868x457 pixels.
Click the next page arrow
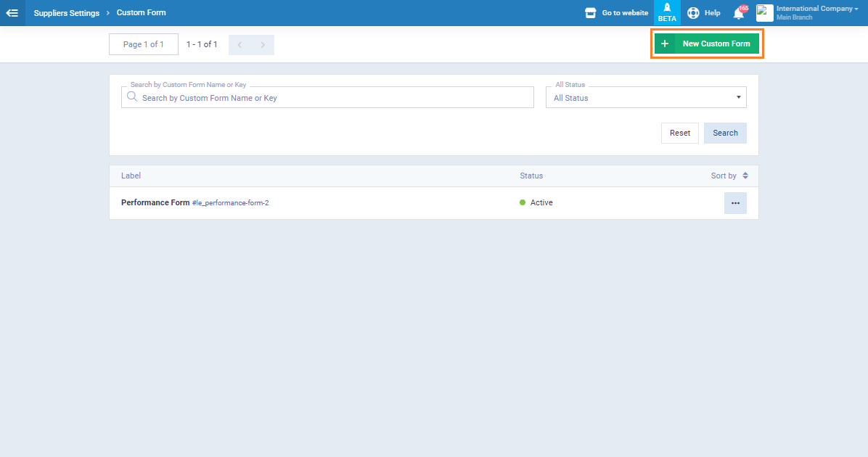click(263, 45)
